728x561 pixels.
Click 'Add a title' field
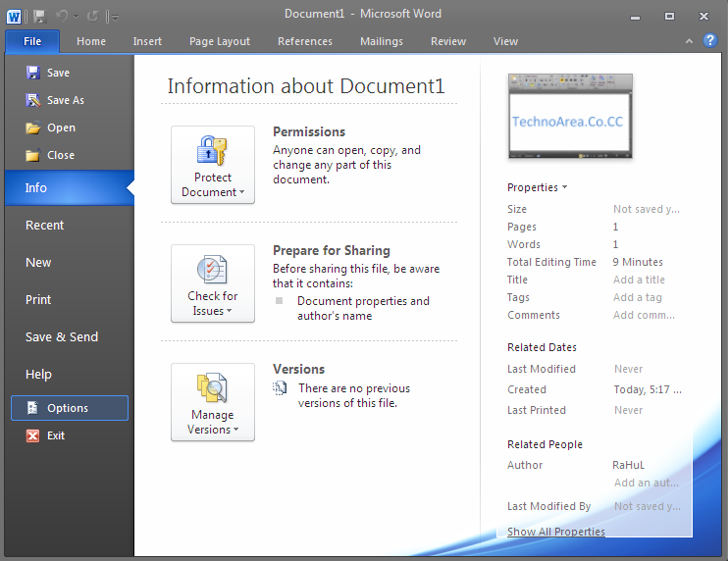(x=639, y=280)
